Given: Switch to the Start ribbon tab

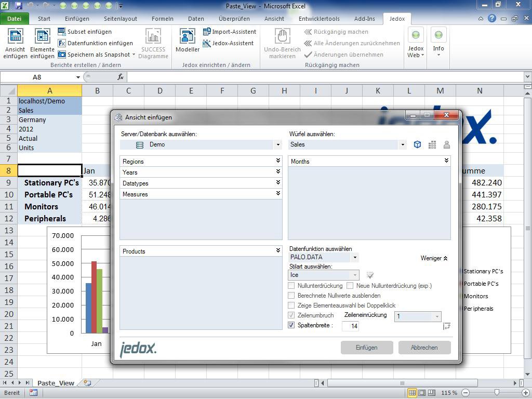Looking at the screenshot, I should pos(44,19).
